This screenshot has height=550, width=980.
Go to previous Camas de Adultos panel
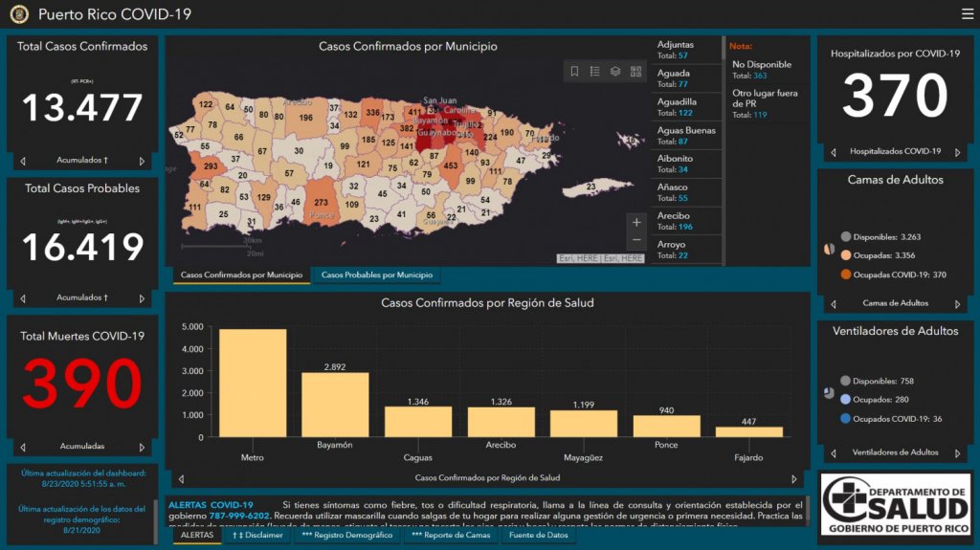tap(833, 303)
